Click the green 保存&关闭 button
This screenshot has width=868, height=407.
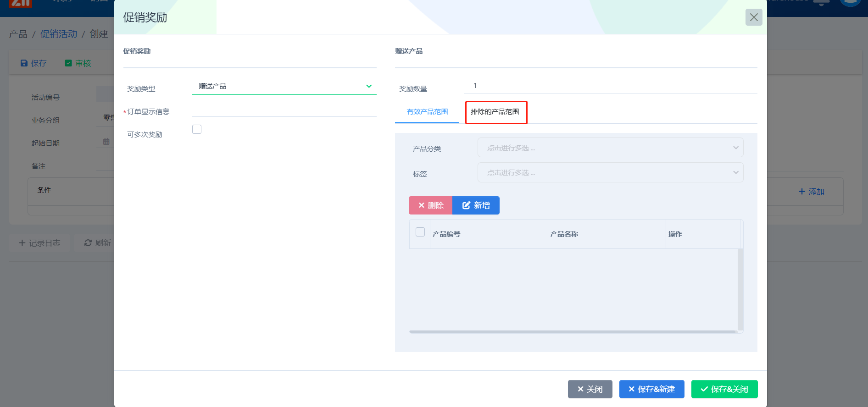(724, 389)
